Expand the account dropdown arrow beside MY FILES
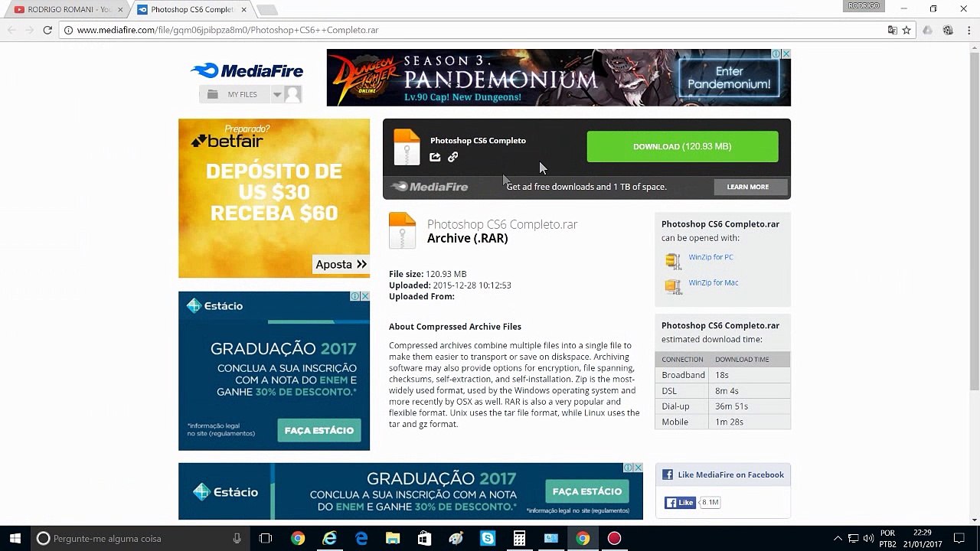The width and height of the screenshot is (980, 551). click(x=277, y=95)
